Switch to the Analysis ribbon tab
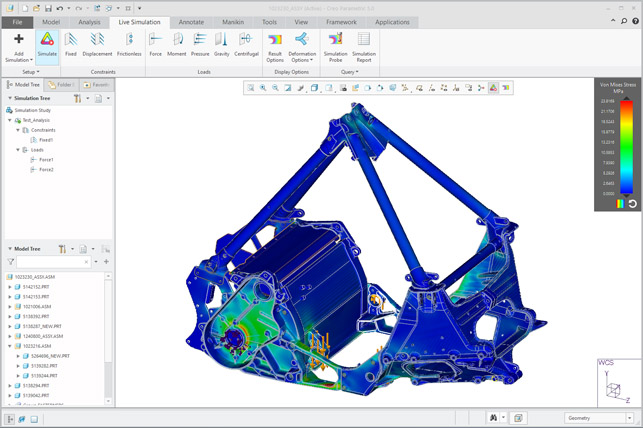Viewport: 643px width, 428px height. pos(89,22)
